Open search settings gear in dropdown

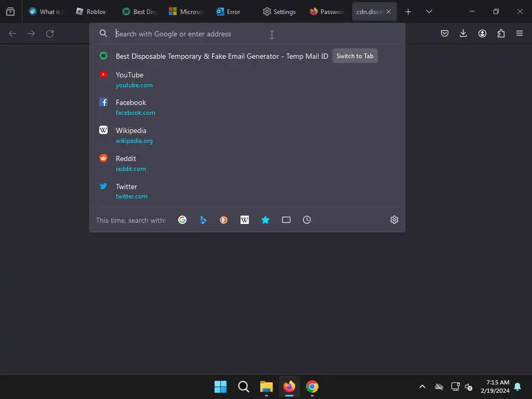tap(394, 220)
